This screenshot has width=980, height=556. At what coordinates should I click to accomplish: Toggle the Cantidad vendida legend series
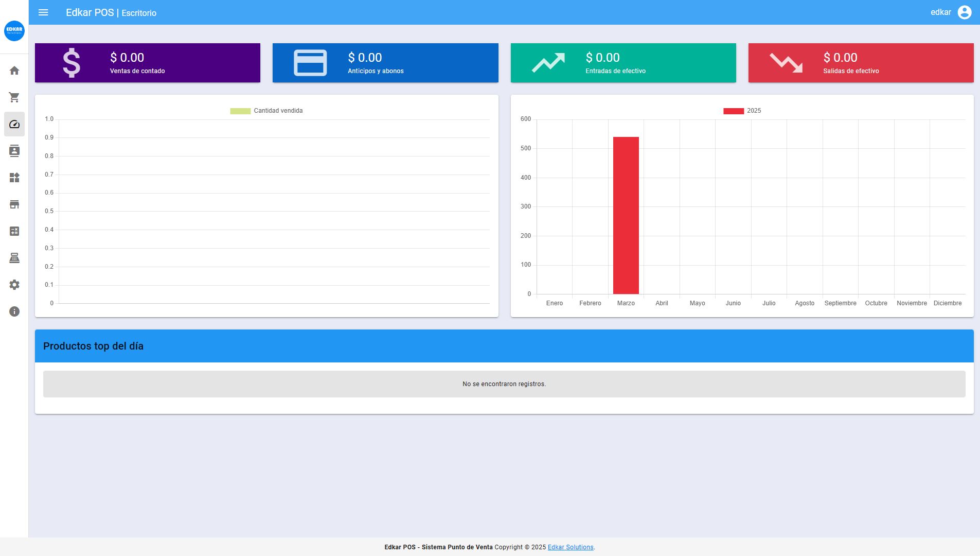coord(266,111)
